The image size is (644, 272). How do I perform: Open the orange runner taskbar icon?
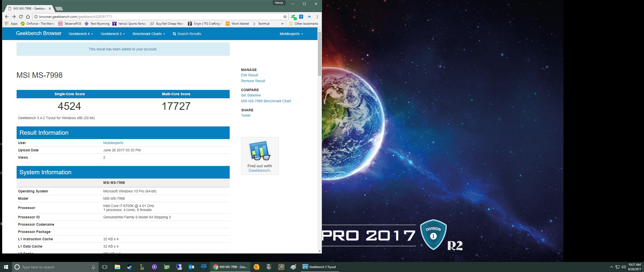pyautogui.click(x=256, y=267)
